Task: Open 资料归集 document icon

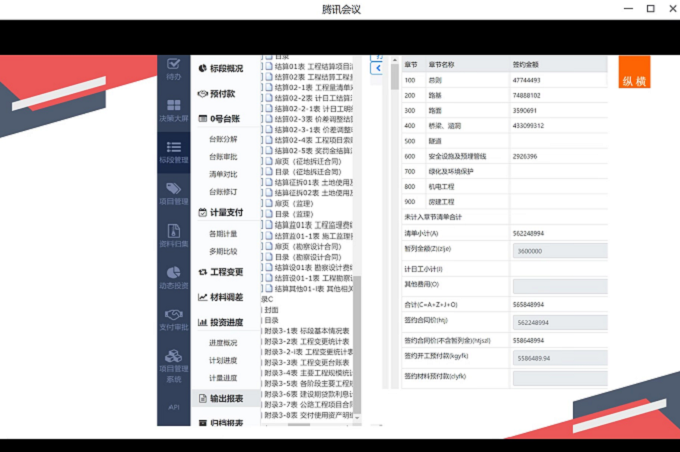Action: click(173, 235)
